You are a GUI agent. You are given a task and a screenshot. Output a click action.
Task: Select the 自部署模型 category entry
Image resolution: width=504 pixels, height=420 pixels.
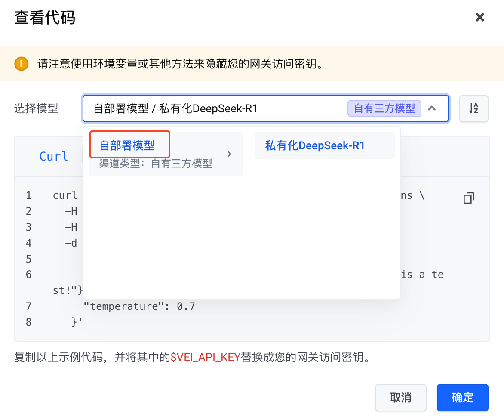[x=127, y=145]
